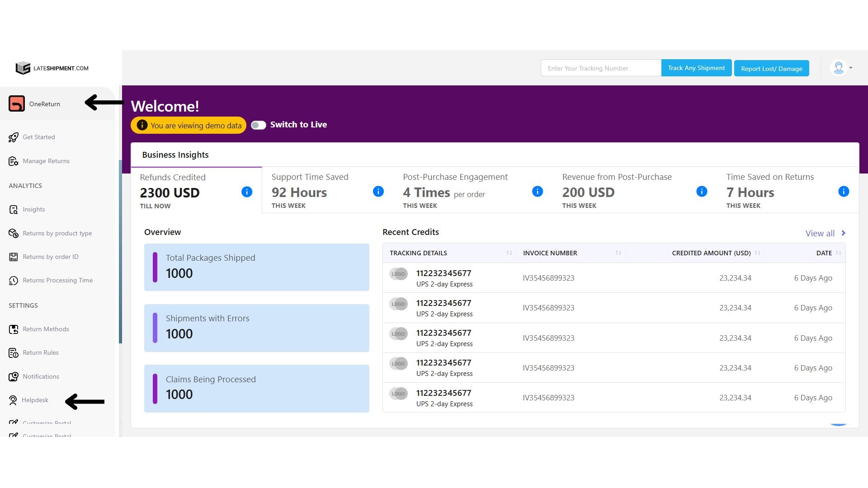Click the Track Any Shipment button
The width and height of the screenshot is (868, 488).
pos(696,68)
